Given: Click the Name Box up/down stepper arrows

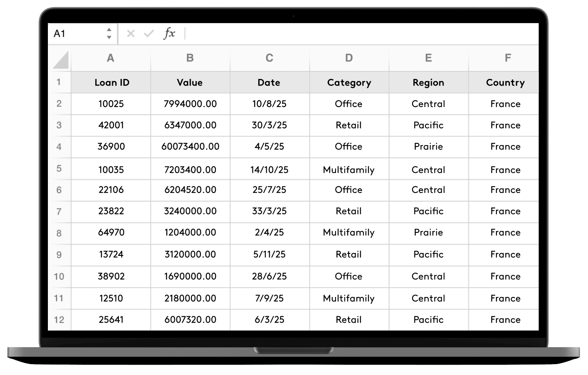Looking at the screenshot, I should (109, 34).
